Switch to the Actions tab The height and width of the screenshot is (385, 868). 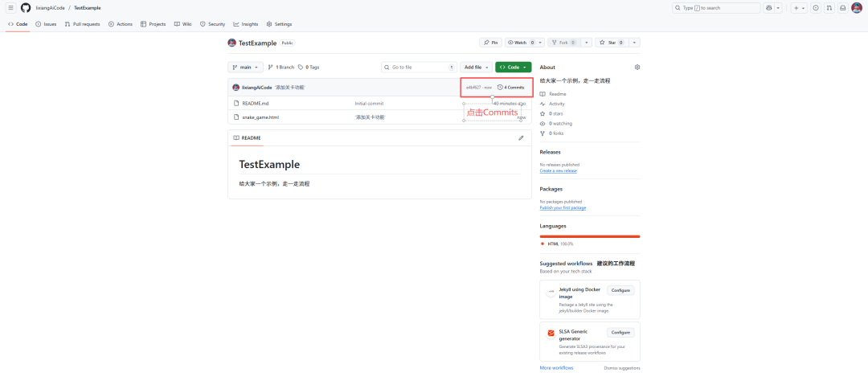(121, 24)
